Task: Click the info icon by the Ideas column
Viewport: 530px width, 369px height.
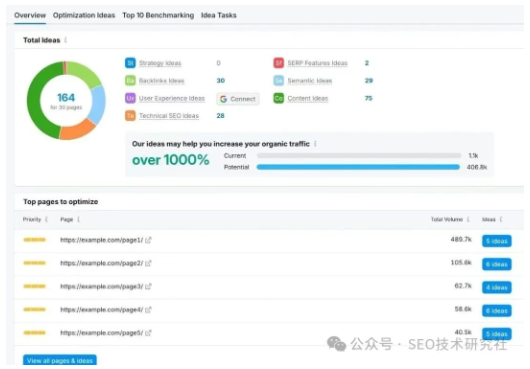Action: coord(501,219)
